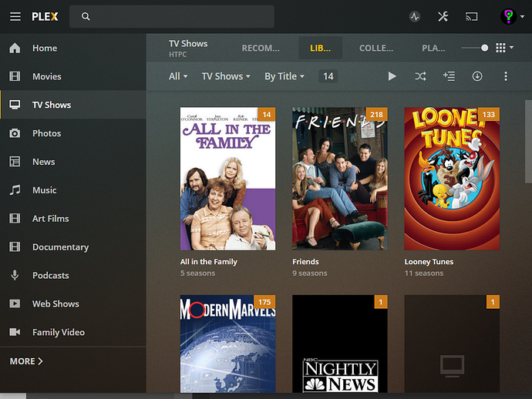The width and height of the screenshot is (532, 399).
Task: Open the activity pulse icon
Action: point(415,16)
